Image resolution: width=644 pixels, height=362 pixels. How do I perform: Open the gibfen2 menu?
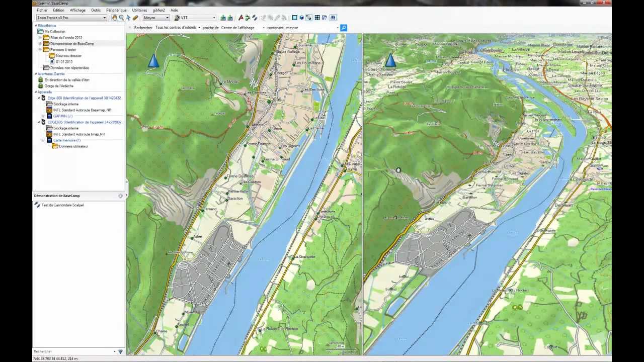158,10
